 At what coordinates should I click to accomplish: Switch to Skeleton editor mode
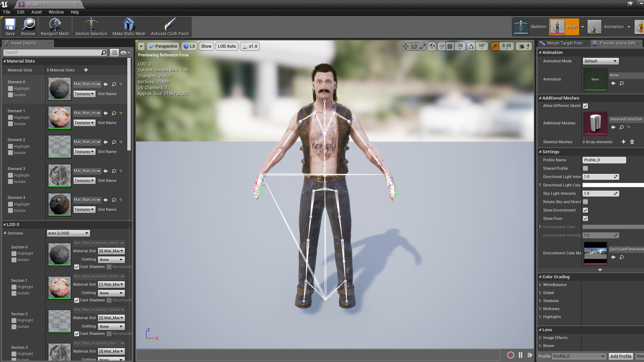click(x=530, y=27)
